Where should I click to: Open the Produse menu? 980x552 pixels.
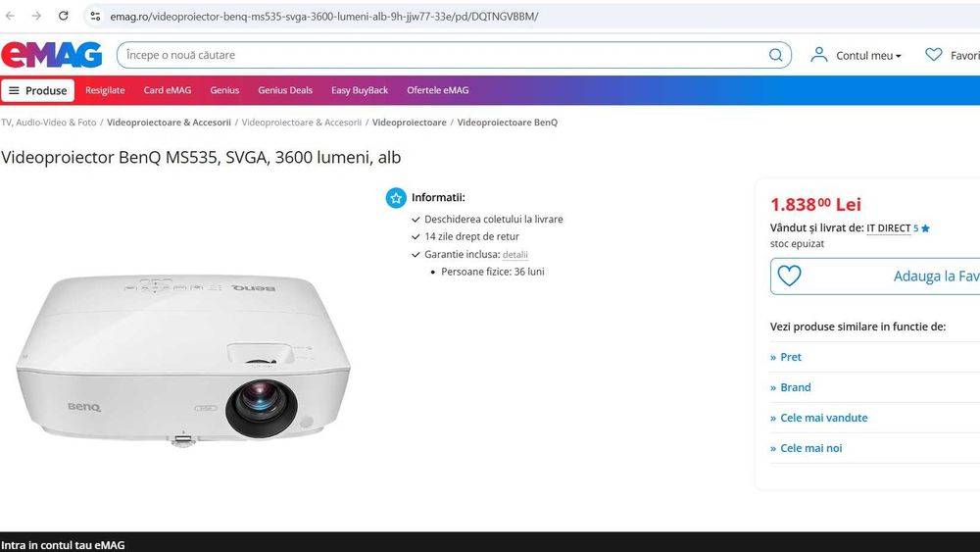coord(37,90)
